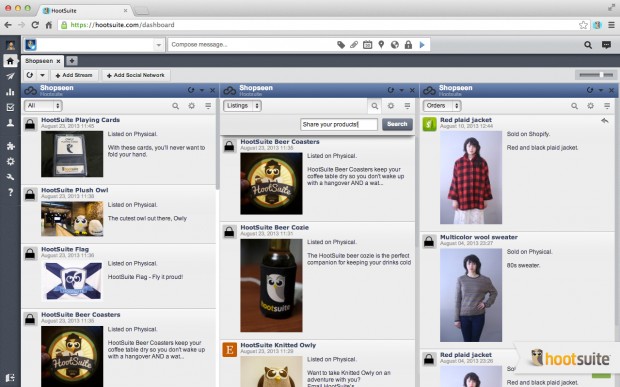620x387 pixels.
Task: Select the HootSuite browser tab
Action: pos(85,11)
